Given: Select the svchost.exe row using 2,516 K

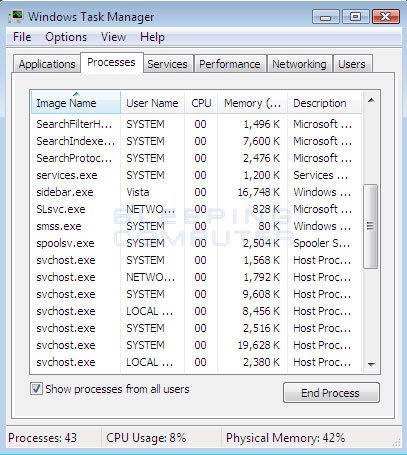Looking at the screenshot, I should (x=196, y=328).
